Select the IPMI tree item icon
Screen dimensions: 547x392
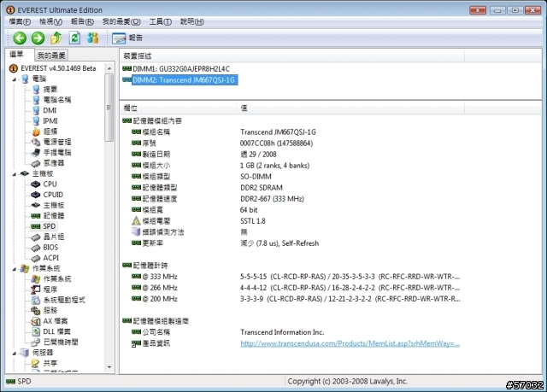36,121
